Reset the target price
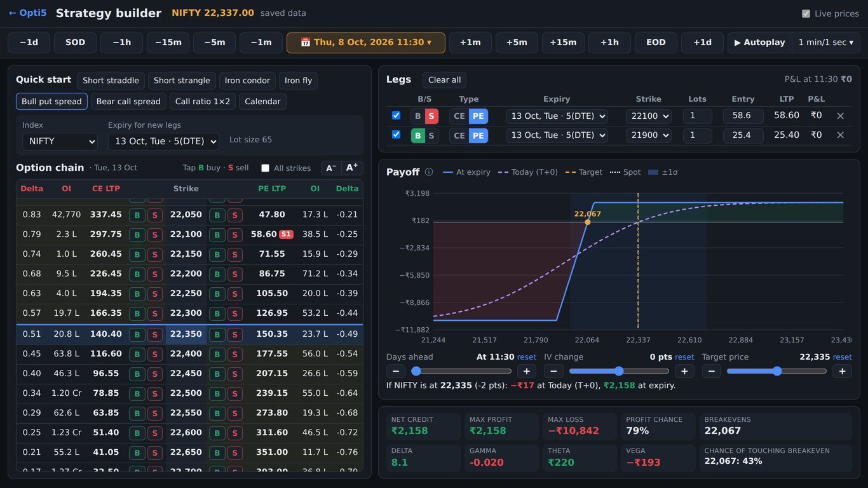The height and width of the screenshot is (488, 868). click(x=842, y=357)
